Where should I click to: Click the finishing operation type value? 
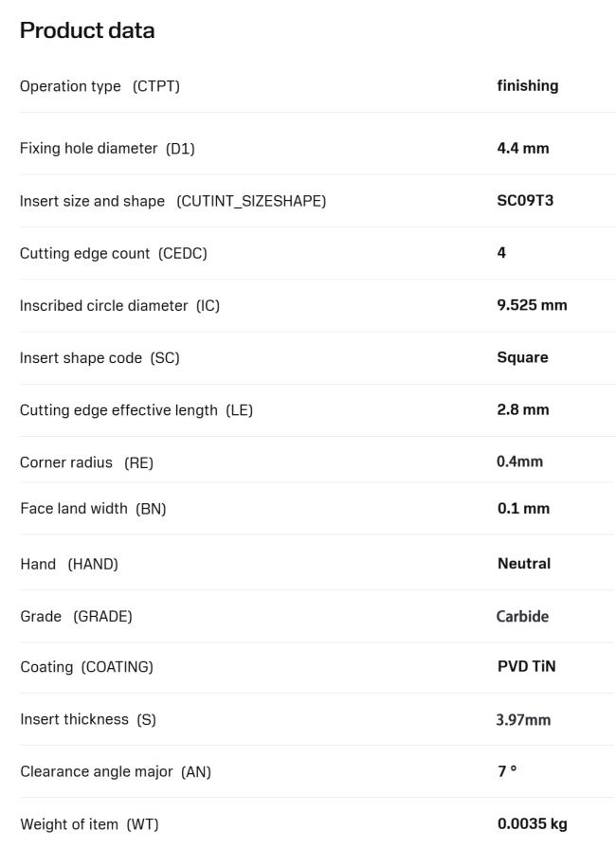pos(528,85)
